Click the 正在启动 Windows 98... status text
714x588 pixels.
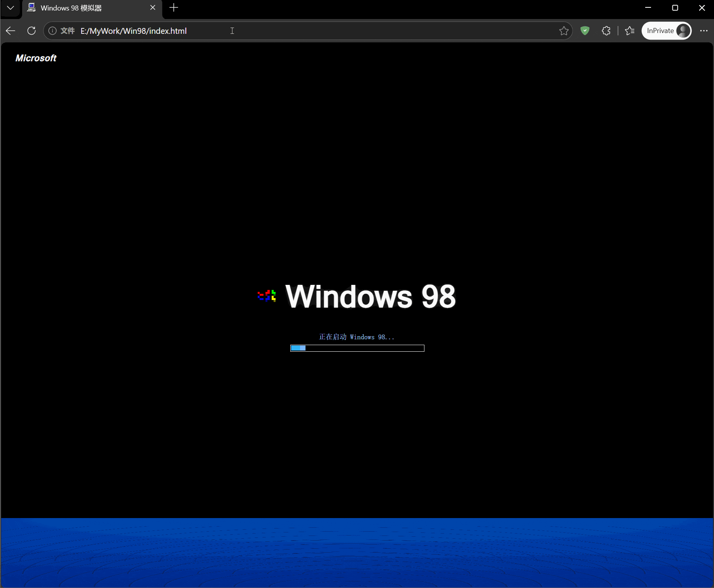(357, 337)
